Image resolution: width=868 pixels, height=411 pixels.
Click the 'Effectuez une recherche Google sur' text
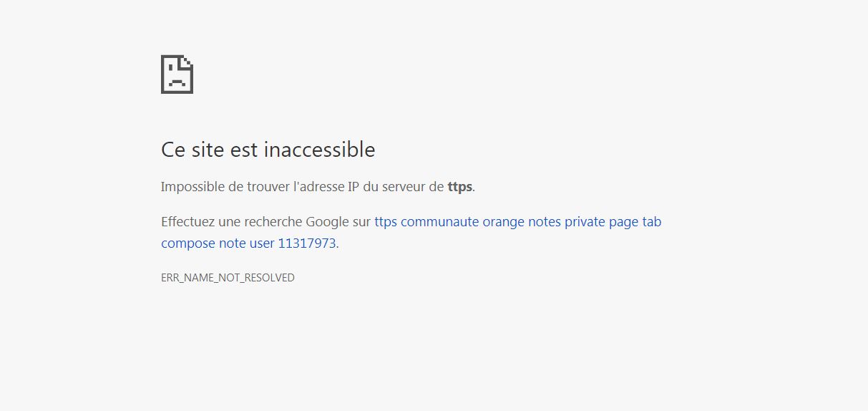coord(265,222)
